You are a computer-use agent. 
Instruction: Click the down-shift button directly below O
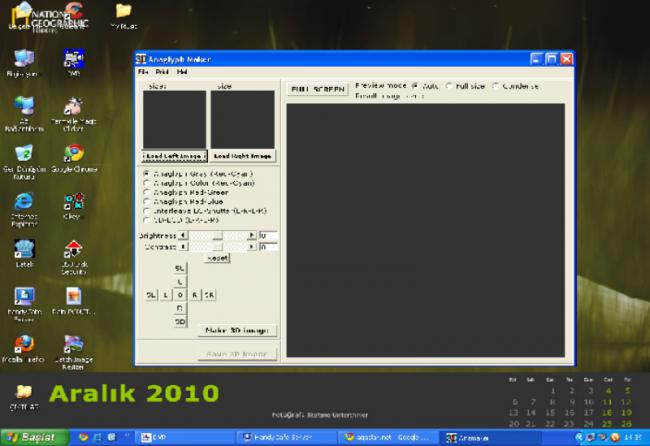pos(180,308)
